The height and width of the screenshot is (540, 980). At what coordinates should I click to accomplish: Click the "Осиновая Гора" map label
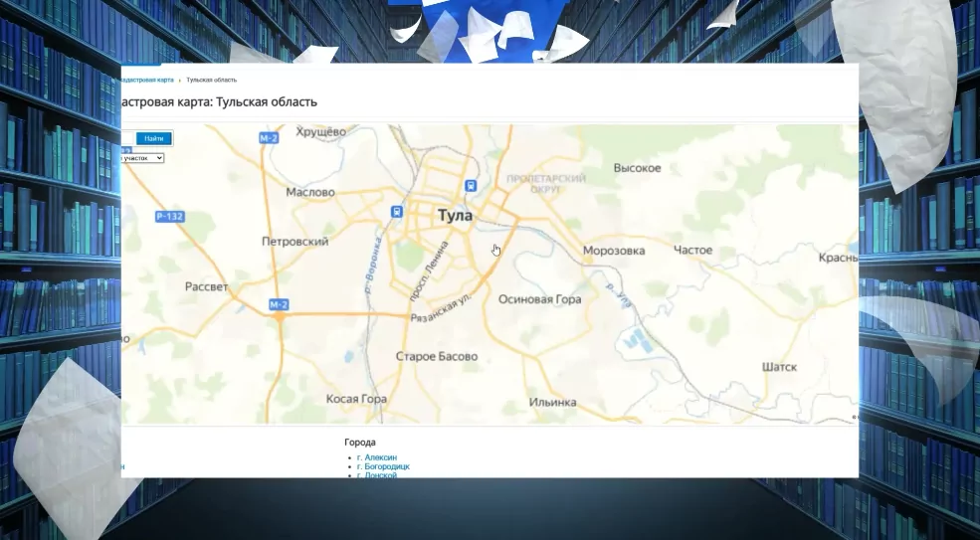540,299
